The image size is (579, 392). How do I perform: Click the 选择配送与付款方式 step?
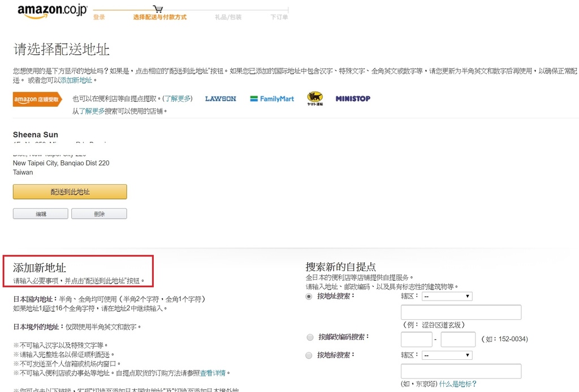159,17
